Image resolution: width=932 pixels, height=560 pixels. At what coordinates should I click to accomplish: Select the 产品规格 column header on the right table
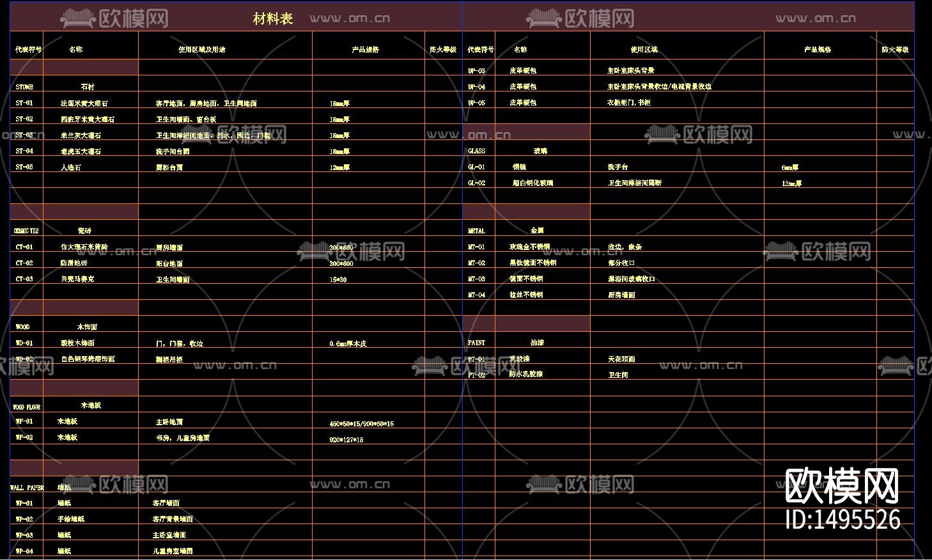pos(817,48)
